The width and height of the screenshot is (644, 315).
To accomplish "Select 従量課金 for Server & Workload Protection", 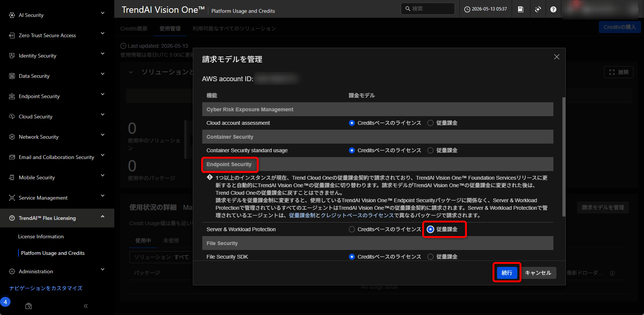I will (430, 229).
